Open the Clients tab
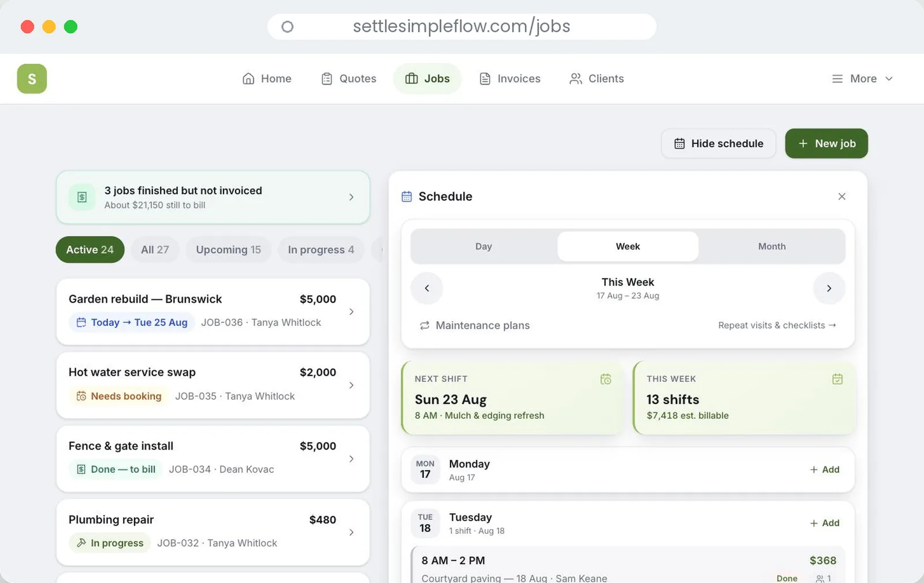This screenshot has width=924, height=583. [597, 79]
